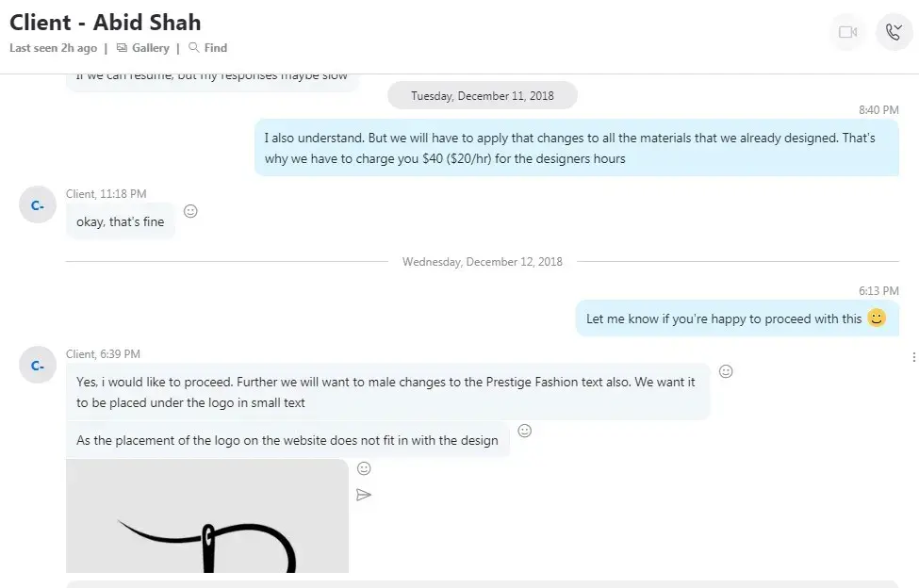Open the shared logo image thumbnail
The width and height of the screenshot is (919, 588).
(207, 516)
